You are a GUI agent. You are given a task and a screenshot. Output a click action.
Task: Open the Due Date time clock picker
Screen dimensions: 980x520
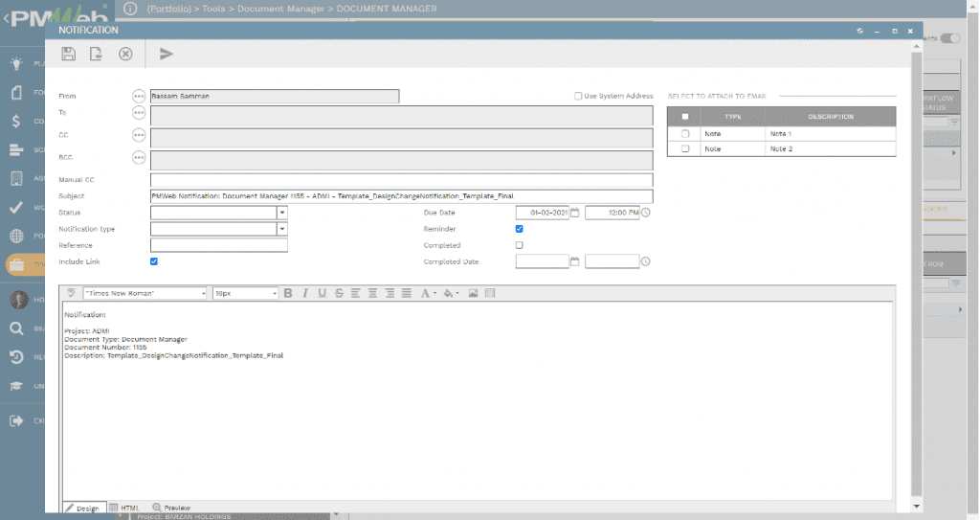[x=646, y=213]
